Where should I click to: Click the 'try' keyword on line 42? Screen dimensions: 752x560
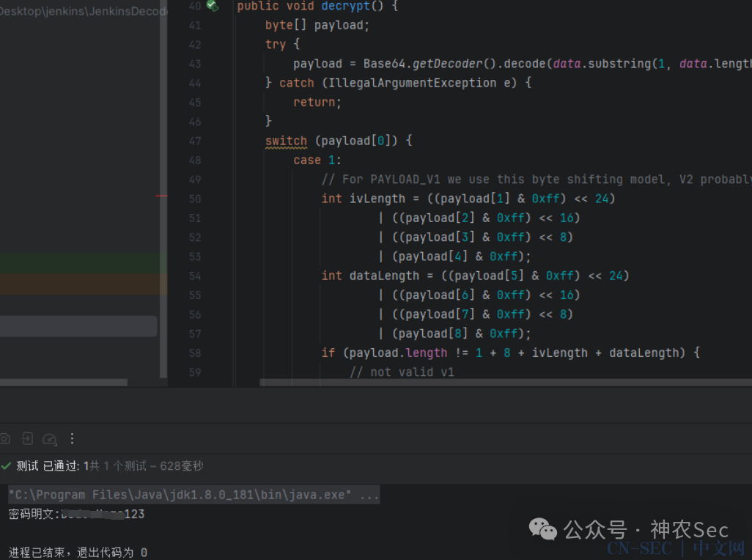276,45
